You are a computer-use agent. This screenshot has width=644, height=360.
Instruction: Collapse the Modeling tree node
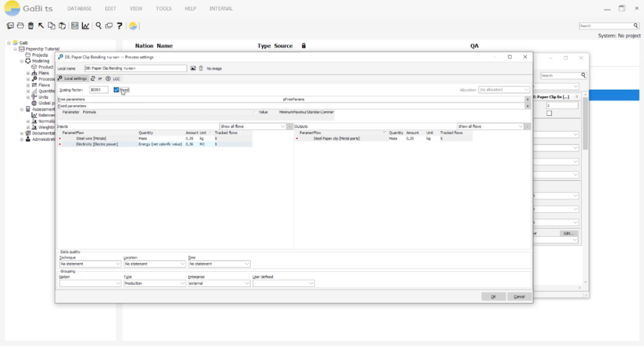(x=22, y=61)
